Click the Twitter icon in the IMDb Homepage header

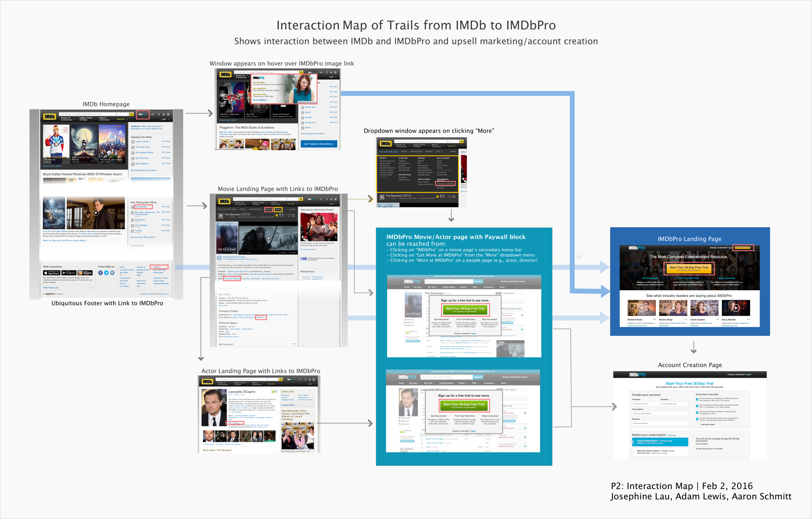point(164,114)
